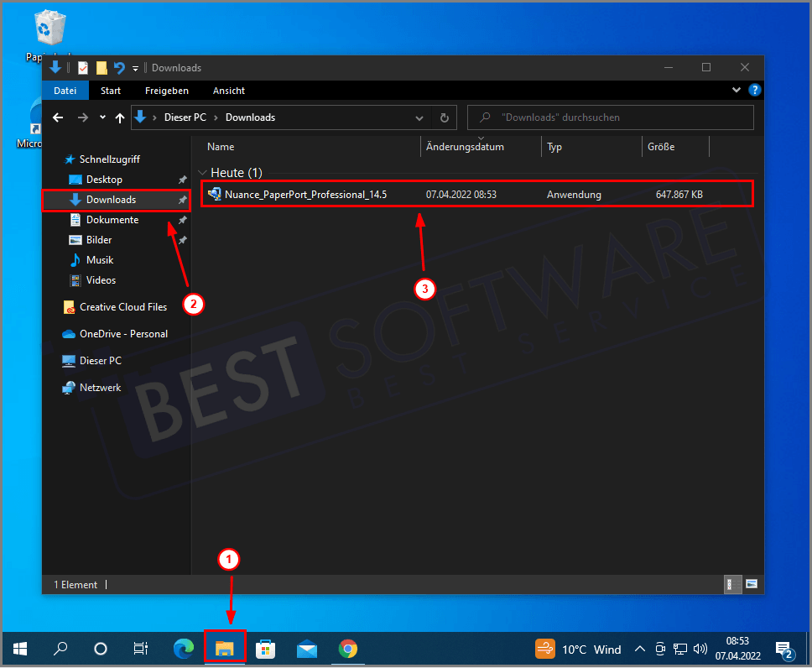Open the Explorer help question mark icon
The height and width of the screenshot is (668, 812).
(754, 91)
